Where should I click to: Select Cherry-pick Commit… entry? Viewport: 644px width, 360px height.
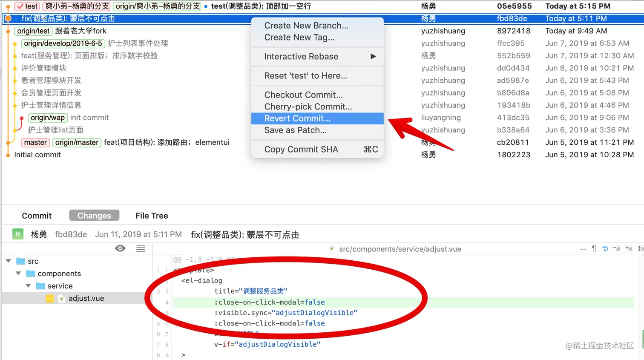click(317, 107)
